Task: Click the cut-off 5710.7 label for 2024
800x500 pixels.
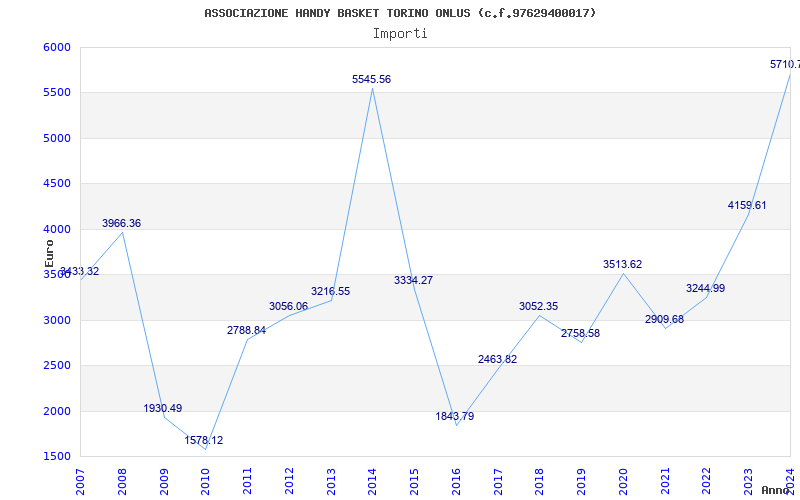Action: click(785, 65)
